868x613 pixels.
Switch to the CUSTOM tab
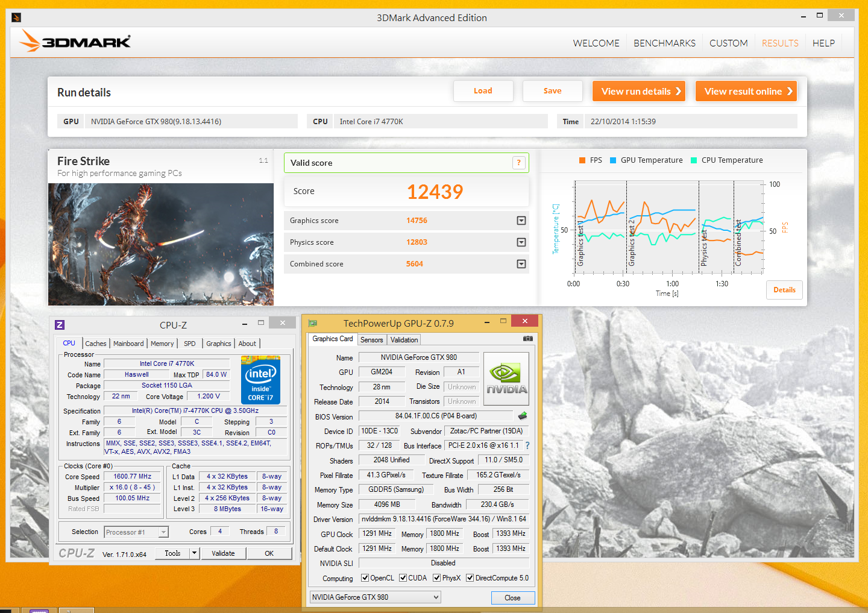(728, 43)
